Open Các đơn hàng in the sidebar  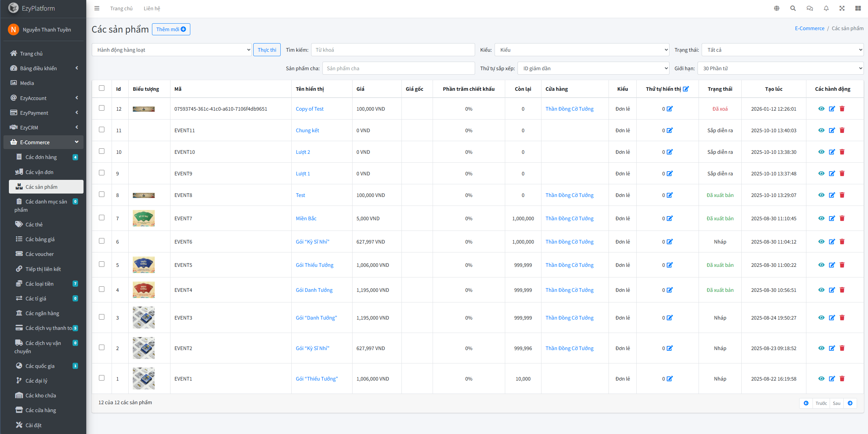41,157
